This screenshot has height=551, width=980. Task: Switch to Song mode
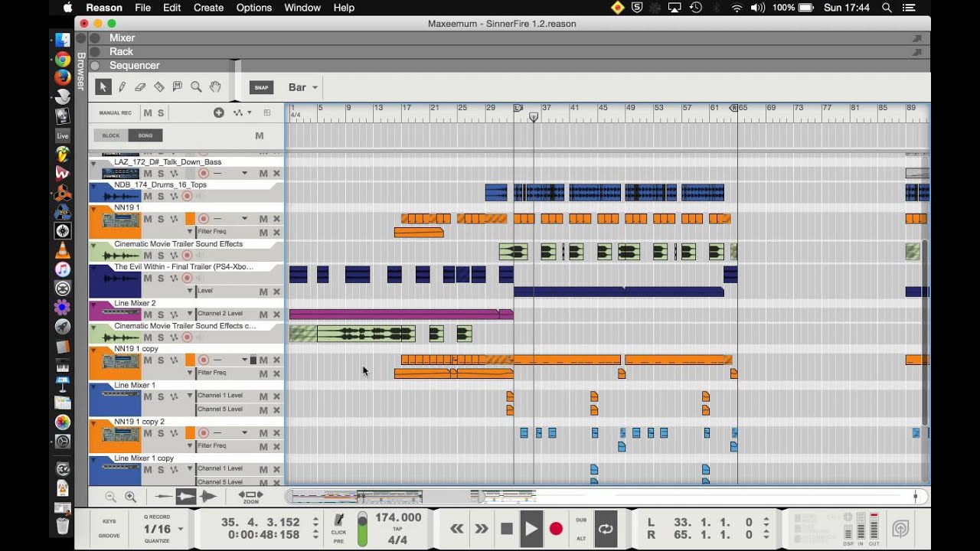(x=145, y=135)
